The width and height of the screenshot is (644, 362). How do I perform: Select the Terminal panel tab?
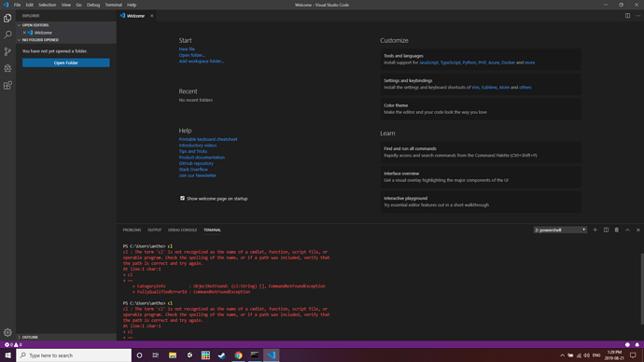click(x=213, y=230)
